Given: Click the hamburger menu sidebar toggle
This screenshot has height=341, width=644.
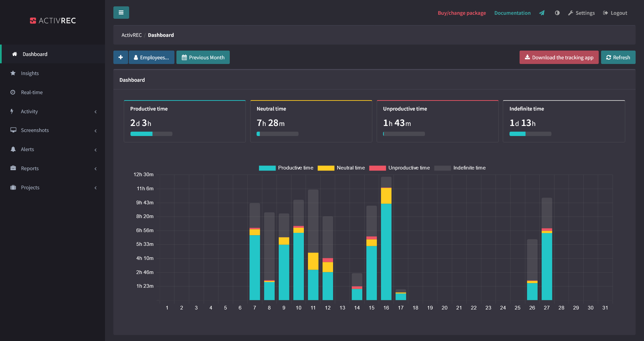Looking at the screenshot, I should 121,13.
